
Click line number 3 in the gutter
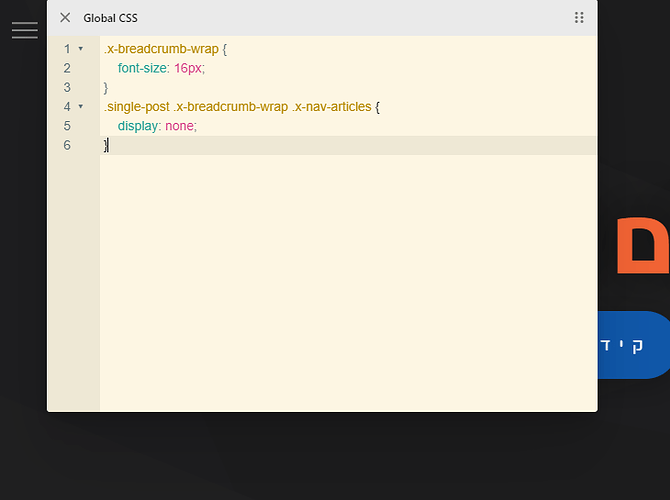(67, 88)
